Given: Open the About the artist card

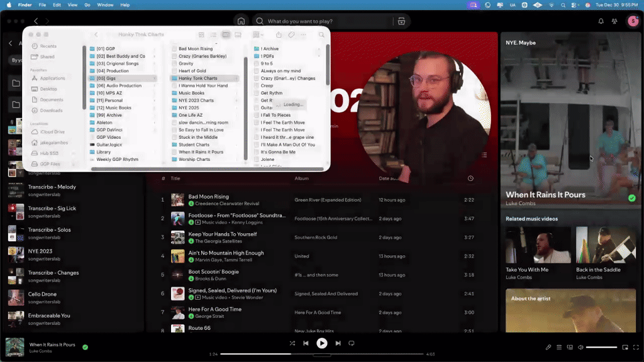Looking at the screenshot, I should [570, 310].
